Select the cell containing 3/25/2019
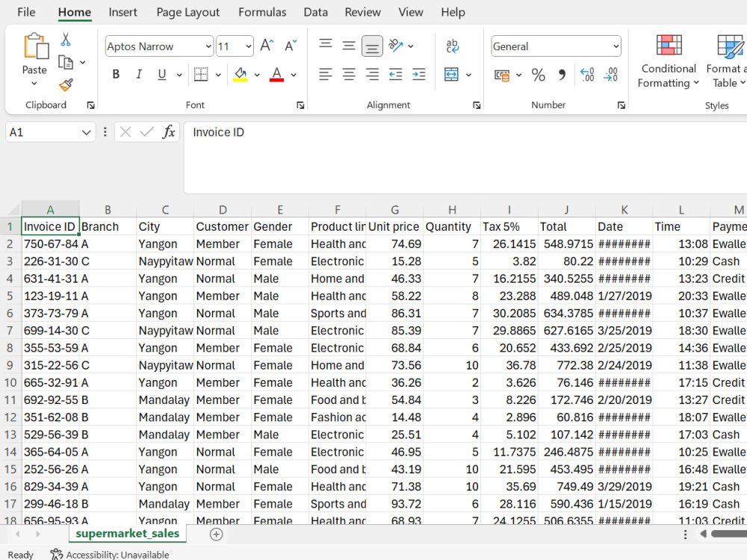 coord(624,331)
